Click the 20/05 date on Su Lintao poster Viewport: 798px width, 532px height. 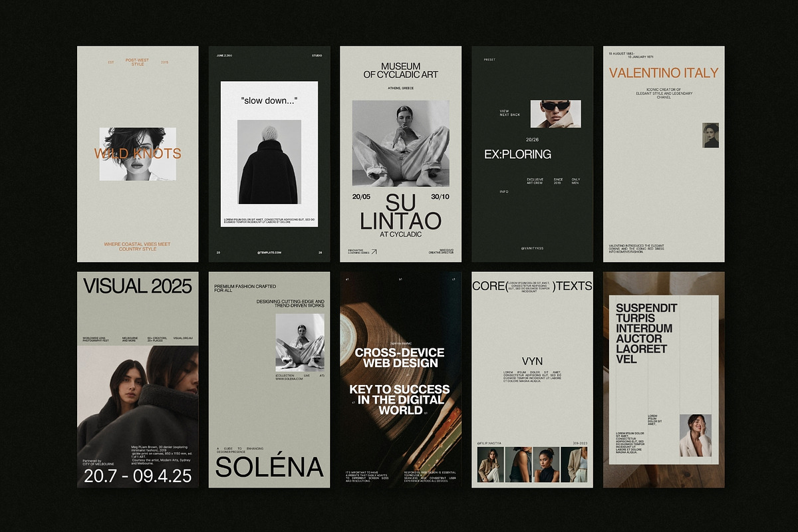pyautogui.click(x=361, y=197)
